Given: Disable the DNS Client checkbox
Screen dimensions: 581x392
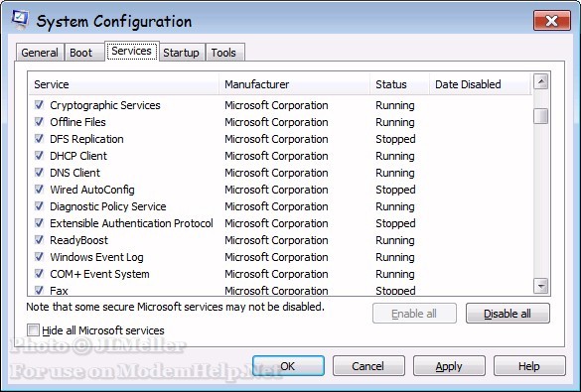Looking at the screenshot, I should point(39,173).
